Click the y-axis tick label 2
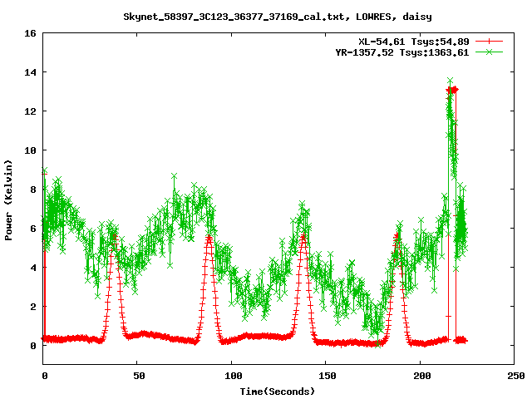The height and width of the screenshot is (399, 532). coord(33,307)
